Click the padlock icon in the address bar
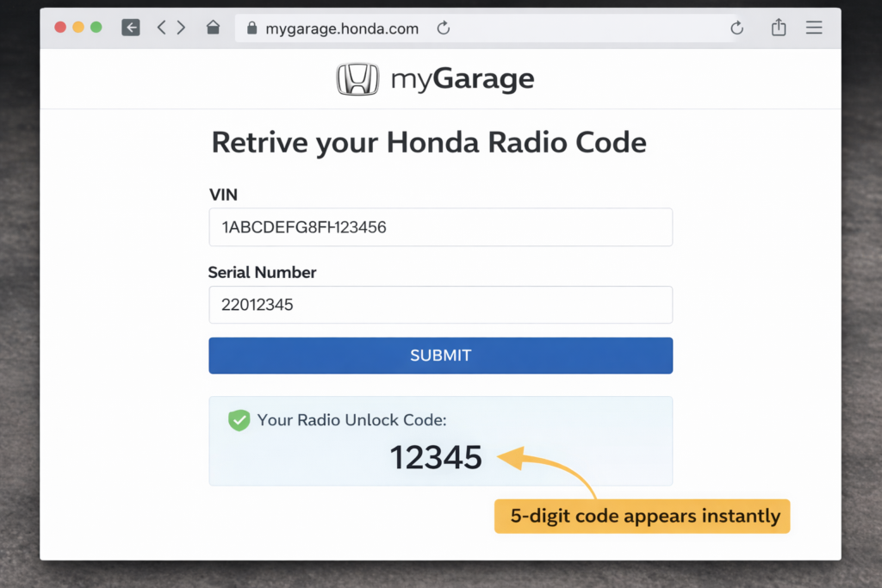 252,28
